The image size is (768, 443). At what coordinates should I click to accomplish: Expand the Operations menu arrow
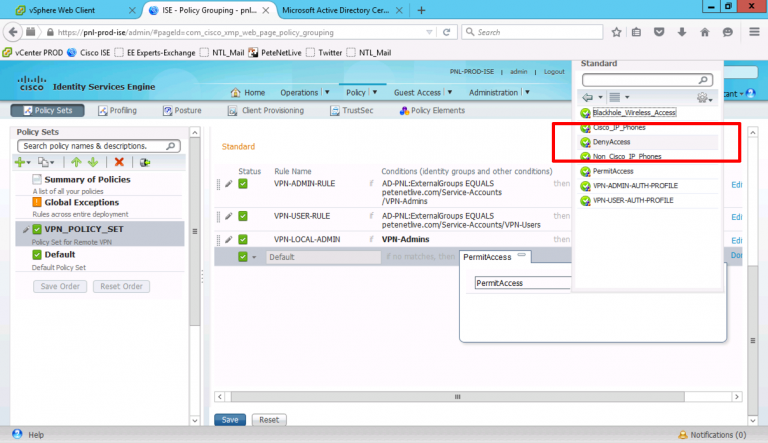[327, 92]
